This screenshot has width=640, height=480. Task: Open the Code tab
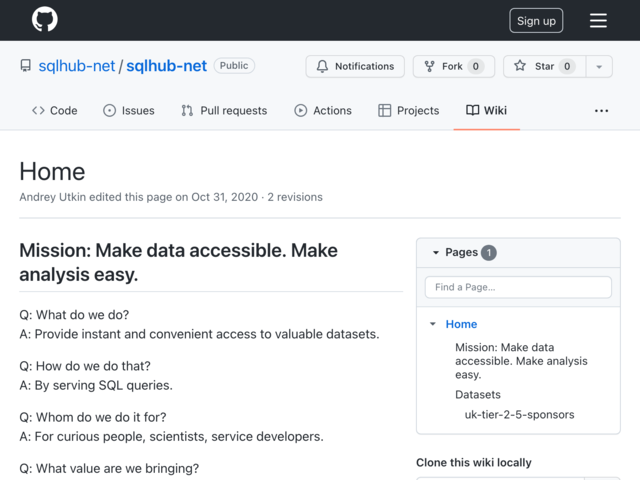tap(55, 111)
